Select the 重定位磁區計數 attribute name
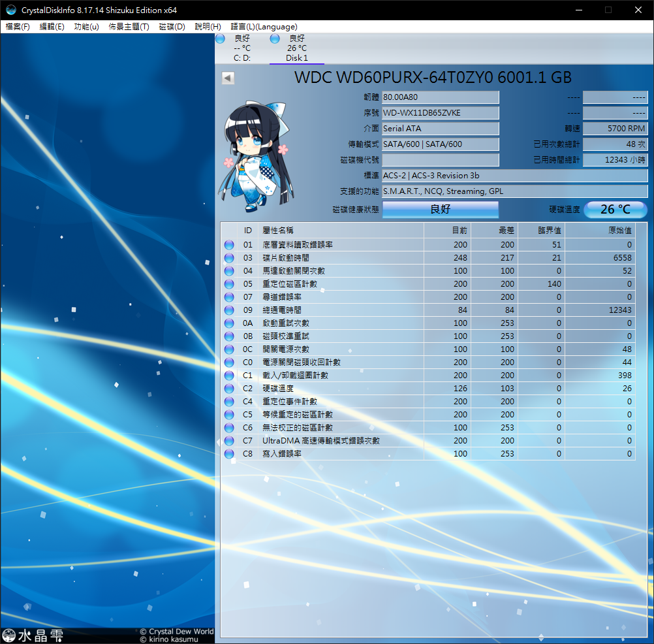 tap(290, 284)
